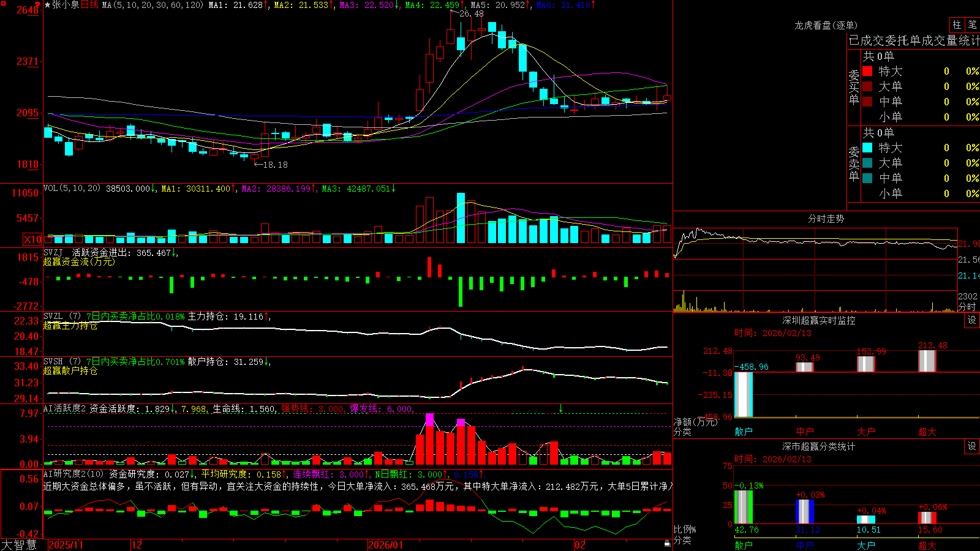This screenshot has width=980, height=551.
Task: Click the 超大 212.48 bar in 实时监控
Action: (x=927, y=361)
